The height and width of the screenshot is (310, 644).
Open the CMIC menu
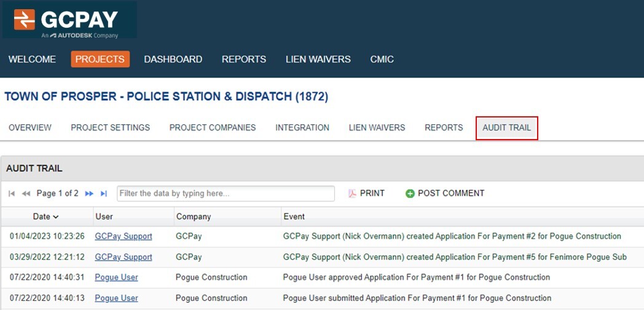382,59
